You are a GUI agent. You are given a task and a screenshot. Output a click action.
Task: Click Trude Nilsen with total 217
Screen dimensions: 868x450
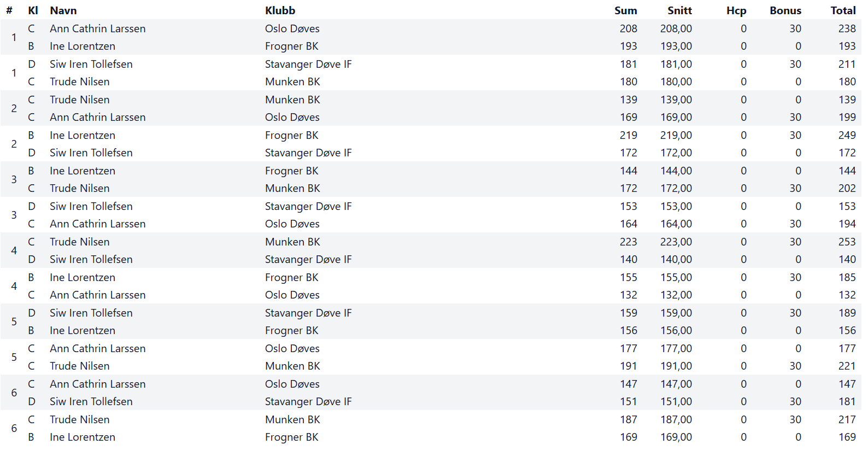pos(79,419)
